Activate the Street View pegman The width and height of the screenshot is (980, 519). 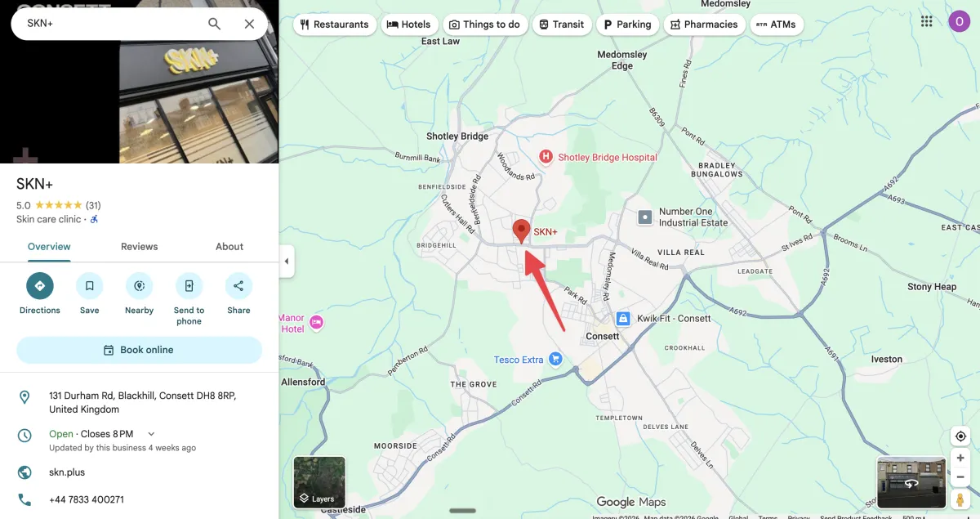pyautogui.click(x=960, y=499)
